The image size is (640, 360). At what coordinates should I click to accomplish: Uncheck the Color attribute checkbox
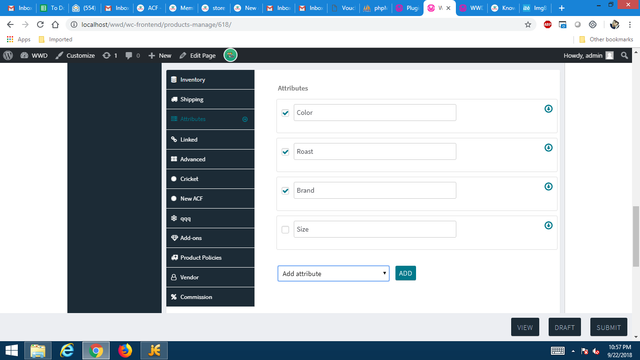285,113
